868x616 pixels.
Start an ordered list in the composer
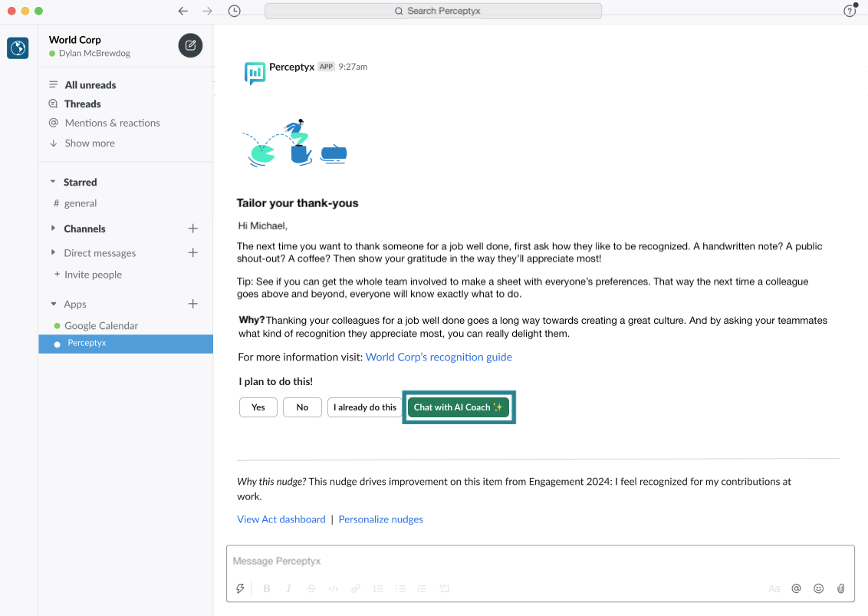(378, 588)
